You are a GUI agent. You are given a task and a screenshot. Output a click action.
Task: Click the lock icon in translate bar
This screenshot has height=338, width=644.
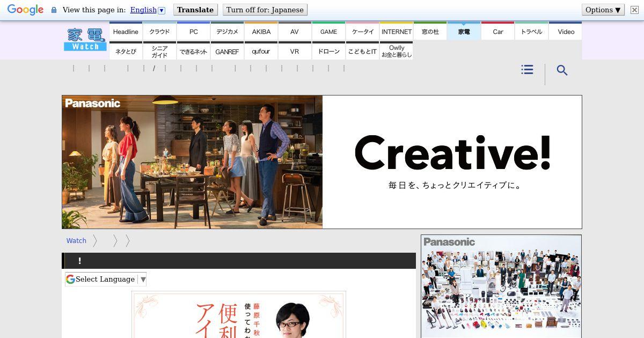tap(54, 10)
